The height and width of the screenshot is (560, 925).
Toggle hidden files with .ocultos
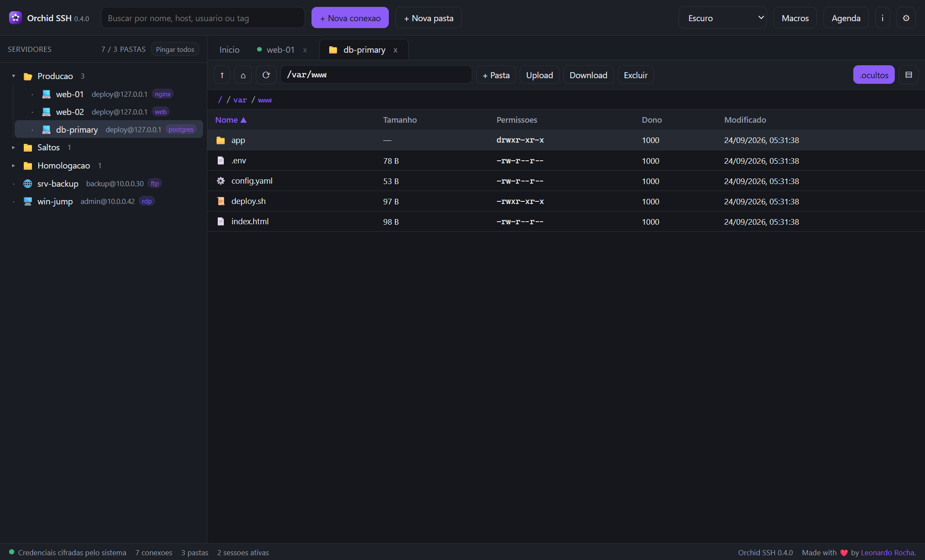[874, 75]
